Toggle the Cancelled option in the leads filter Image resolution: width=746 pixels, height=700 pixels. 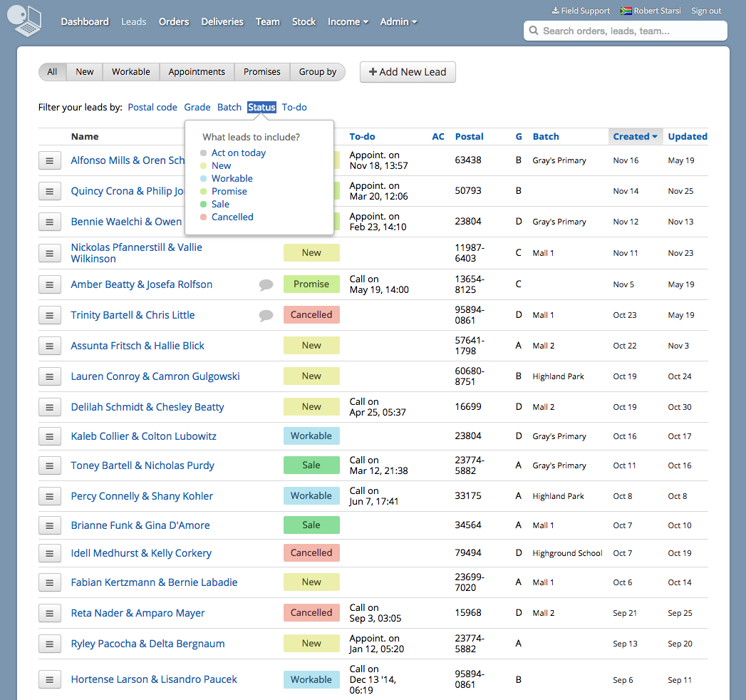tap(232, 217)
